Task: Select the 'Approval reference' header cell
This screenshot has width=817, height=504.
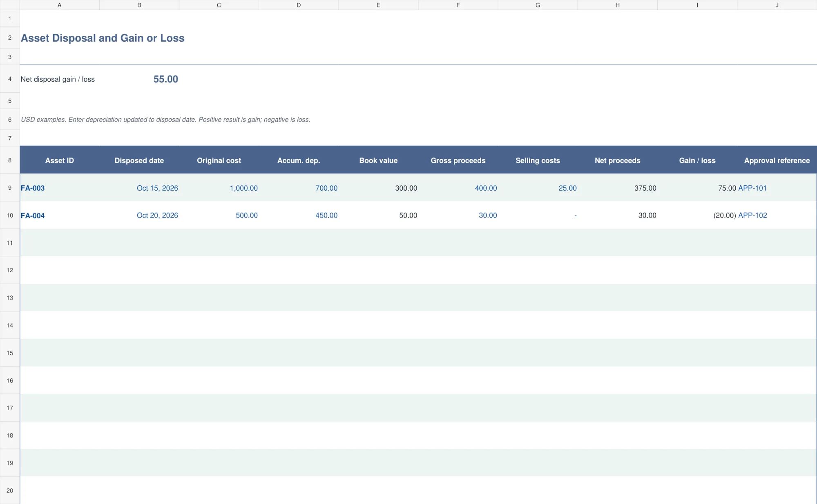Action: point(777,160)
